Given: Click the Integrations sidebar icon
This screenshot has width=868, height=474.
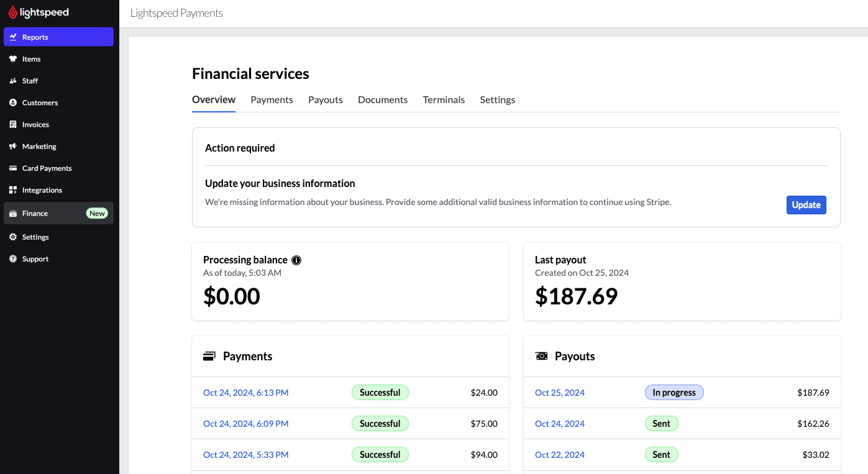Looking at the screenshot, I should (x=14, y=190).
